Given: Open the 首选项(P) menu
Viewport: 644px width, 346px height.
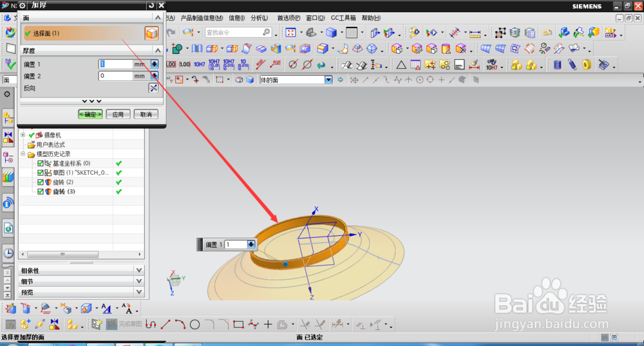Looking at the screenshot, I should (289, 17).
